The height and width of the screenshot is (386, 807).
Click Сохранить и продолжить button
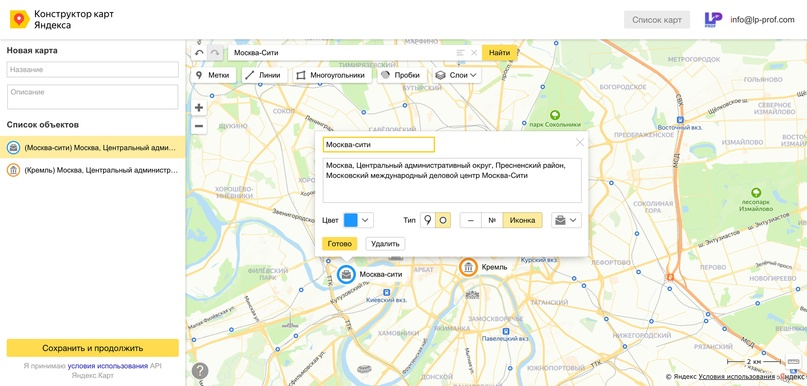pyautogui.click(x=93, y=348)
